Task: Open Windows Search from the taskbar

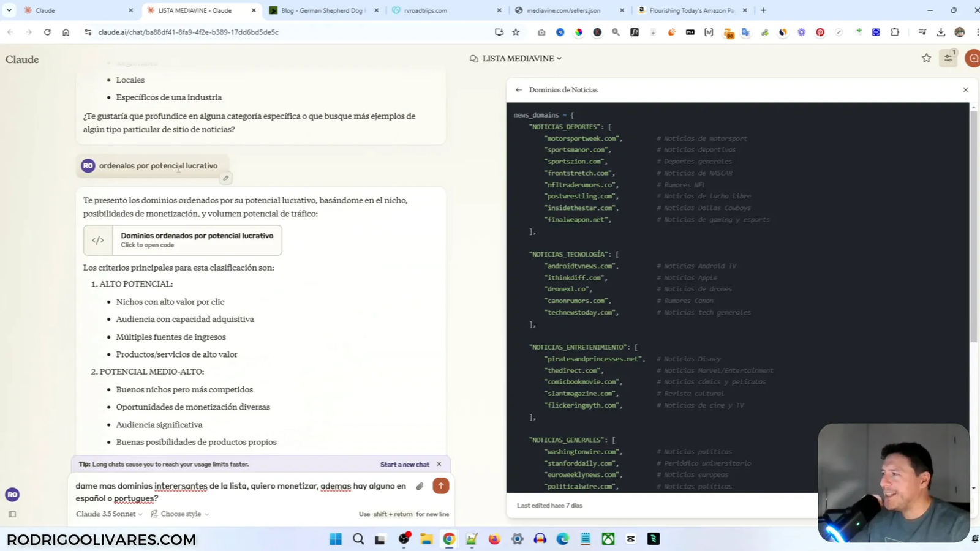Action: (358, 539)
